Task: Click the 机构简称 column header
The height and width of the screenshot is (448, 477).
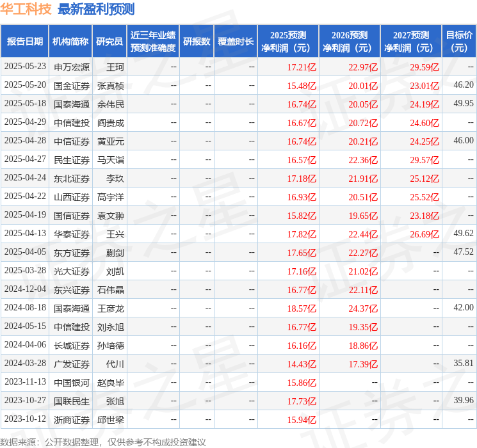Action: point(70,42)
